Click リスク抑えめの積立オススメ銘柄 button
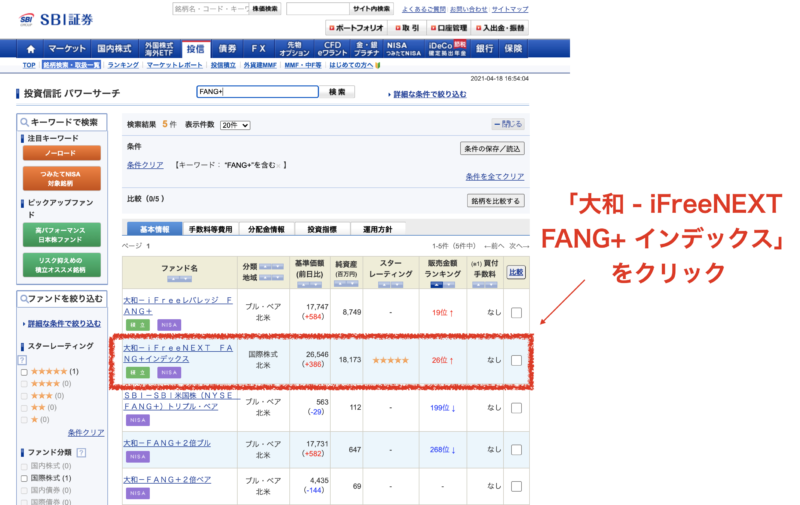Image resolution: width=800 pixels, height=505 pixels. [61, 265]
